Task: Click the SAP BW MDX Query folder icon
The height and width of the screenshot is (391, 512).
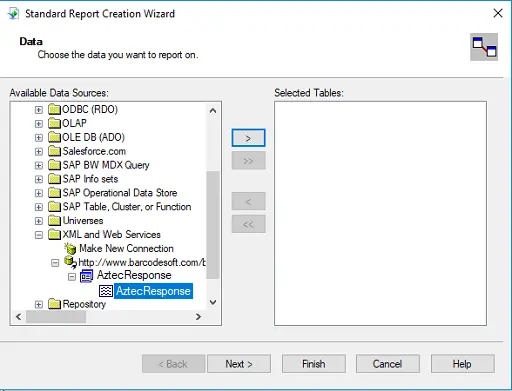Action: pyautogui.click(x=54, y=165)
